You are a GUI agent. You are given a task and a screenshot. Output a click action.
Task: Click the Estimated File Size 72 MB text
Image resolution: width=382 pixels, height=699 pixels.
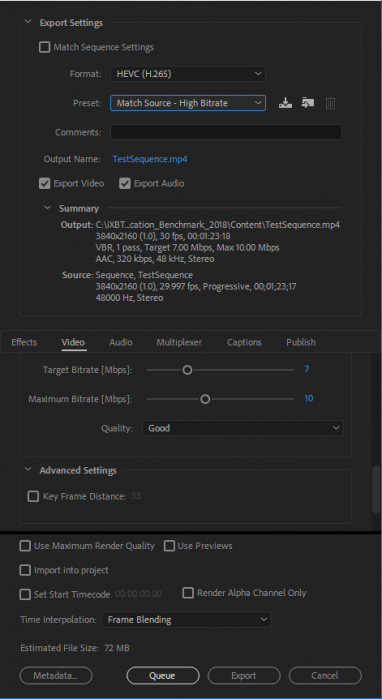(x=75, y=648)
